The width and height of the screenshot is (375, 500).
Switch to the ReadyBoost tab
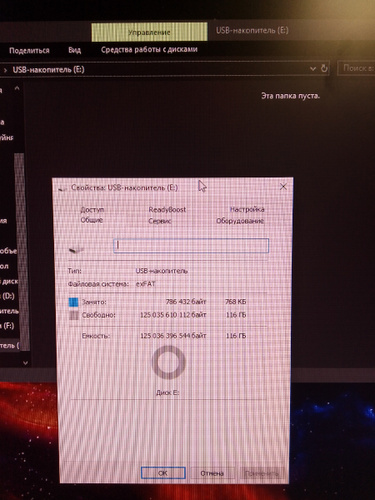tap(167, 210)
